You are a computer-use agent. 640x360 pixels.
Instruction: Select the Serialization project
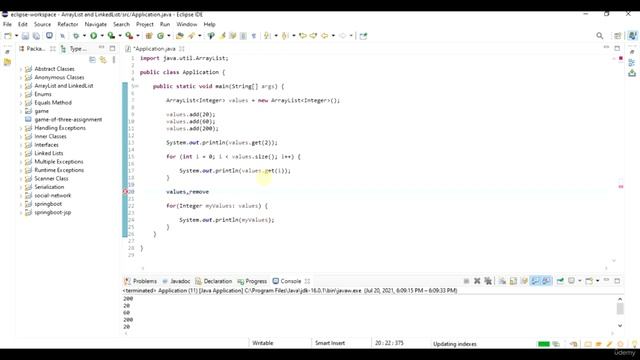coord(49,187)
